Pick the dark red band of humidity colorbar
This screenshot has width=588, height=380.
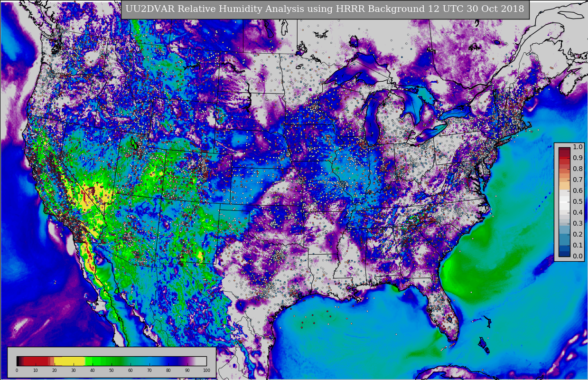pyautogui.click(x=36, y=361)
